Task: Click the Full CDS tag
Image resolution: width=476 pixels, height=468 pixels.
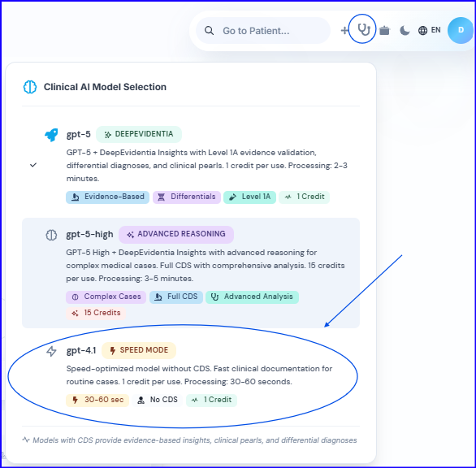Action: coord(176,297)
